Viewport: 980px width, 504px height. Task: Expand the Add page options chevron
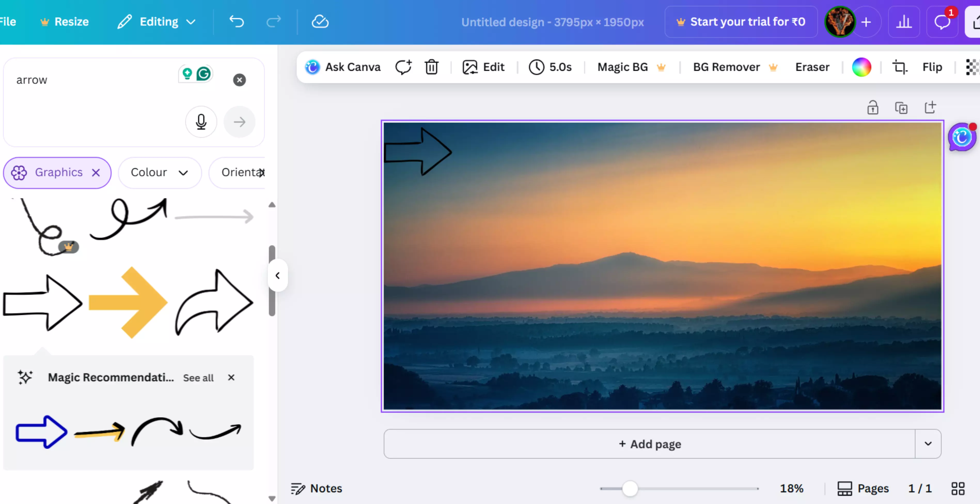(x=928, y=444)
